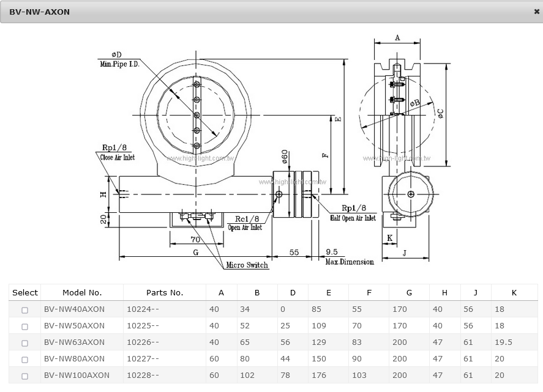Screen dimensions: 543x392
Task: Enable the BV-NW80AXON selection checkbox
Action: coord(24,360)
